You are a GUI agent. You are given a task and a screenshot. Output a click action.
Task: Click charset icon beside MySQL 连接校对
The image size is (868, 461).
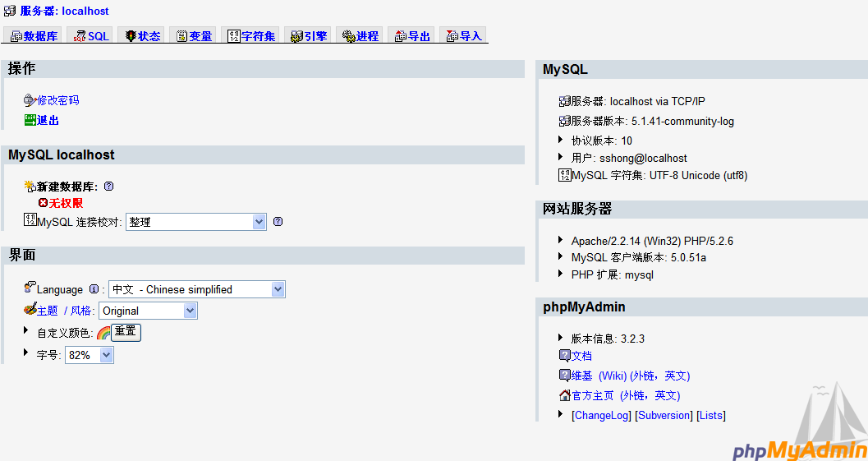(30, 219)
